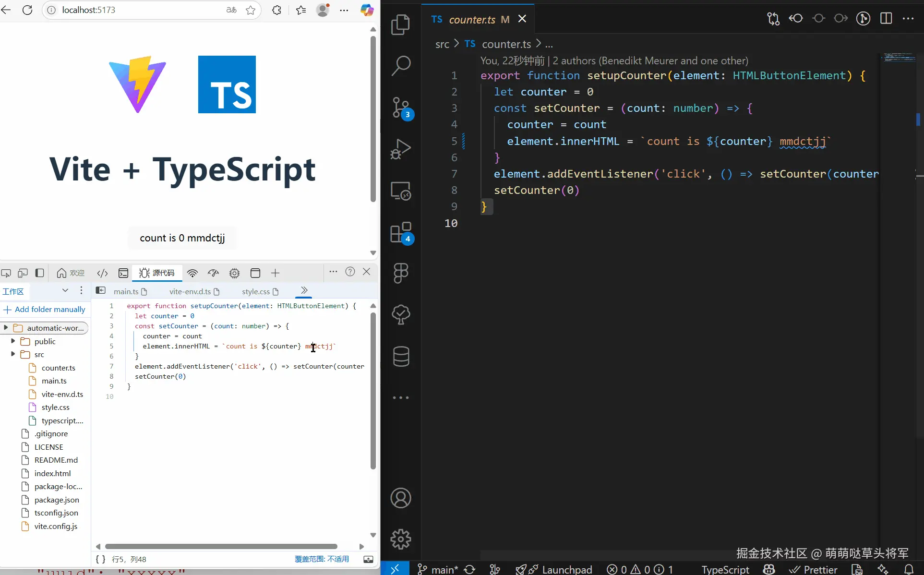Open the VS Code Search view
Image resolution: width=924 pixels, height=575 pixels.
[400, 66]
